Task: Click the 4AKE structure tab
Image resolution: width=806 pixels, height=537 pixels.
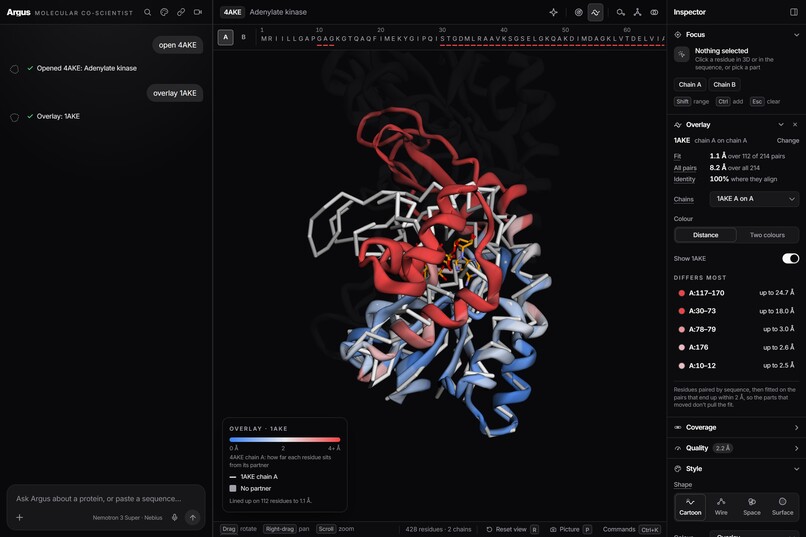Action: coord(232,12)
